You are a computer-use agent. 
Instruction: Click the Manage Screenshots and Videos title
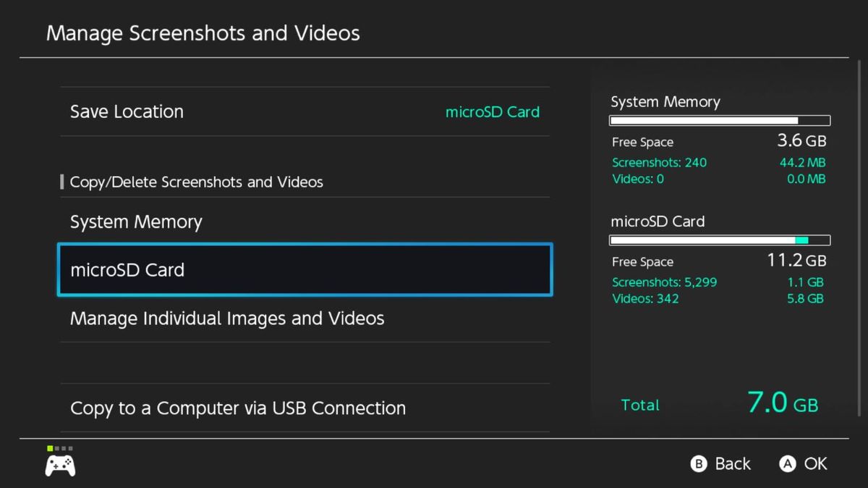[x=203, y=33]
